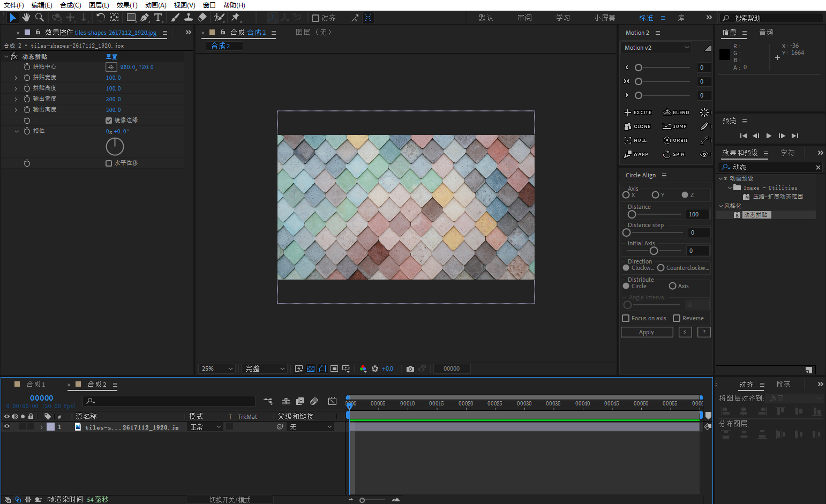Screen dimensions: 826x504
Task: Play the preview
Action: tap(769, 136)
